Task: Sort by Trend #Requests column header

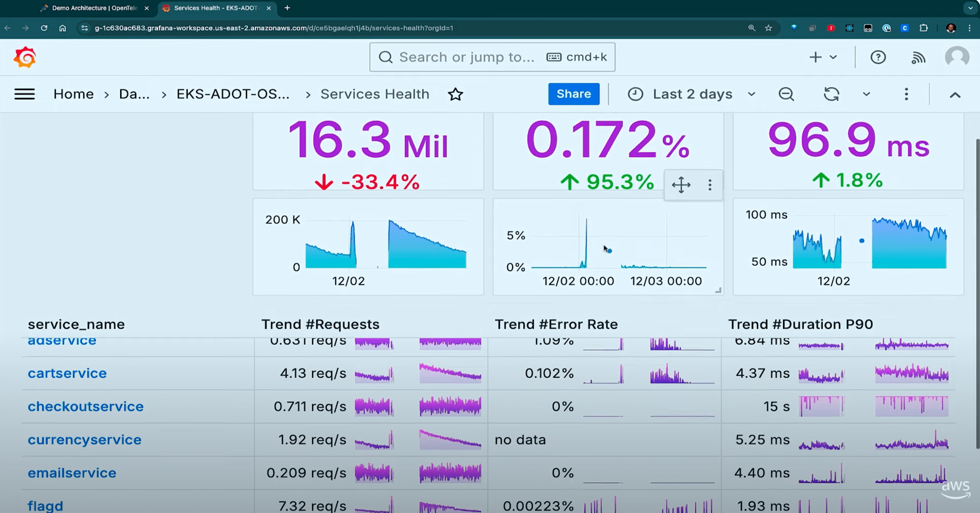Action: click(x=320, y=324)
